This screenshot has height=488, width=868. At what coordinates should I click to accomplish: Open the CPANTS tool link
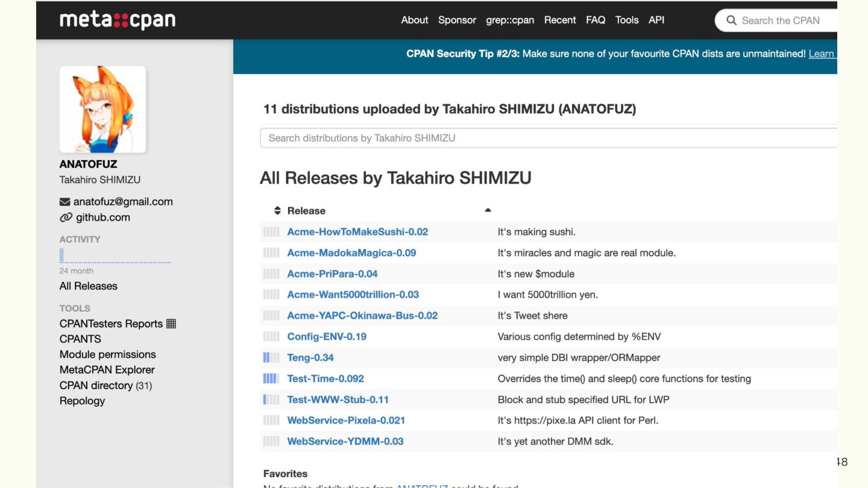point(80,339)
